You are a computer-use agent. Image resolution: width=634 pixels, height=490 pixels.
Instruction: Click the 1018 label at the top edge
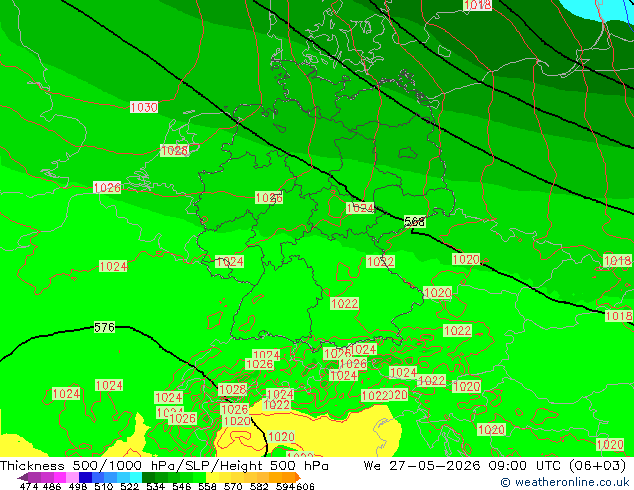pyautogui.click(x=478, y=4)
